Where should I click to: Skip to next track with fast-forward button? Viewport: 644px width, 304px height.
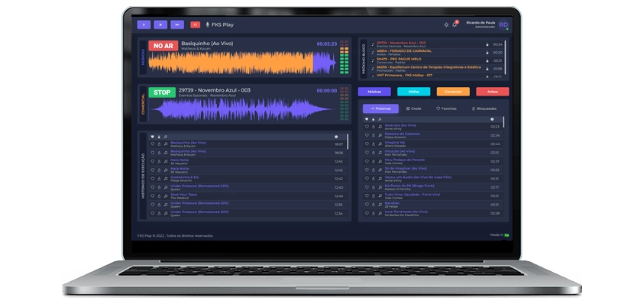click(x=177, y=24)
